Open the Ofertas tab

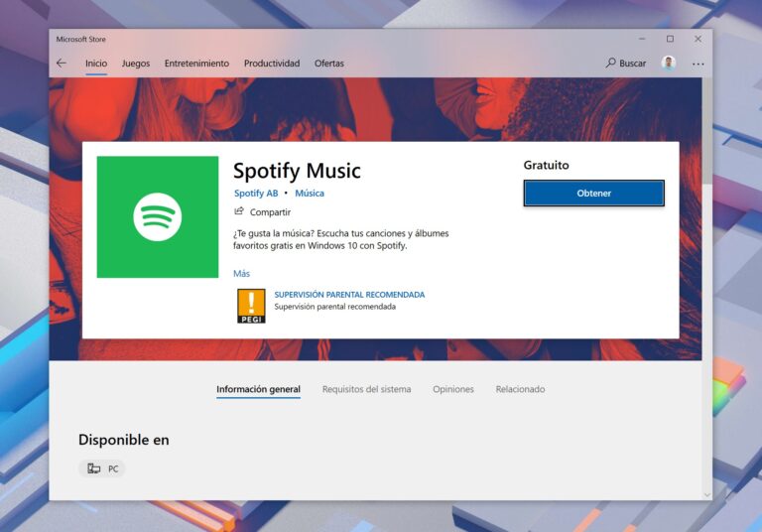pos(329,64)
